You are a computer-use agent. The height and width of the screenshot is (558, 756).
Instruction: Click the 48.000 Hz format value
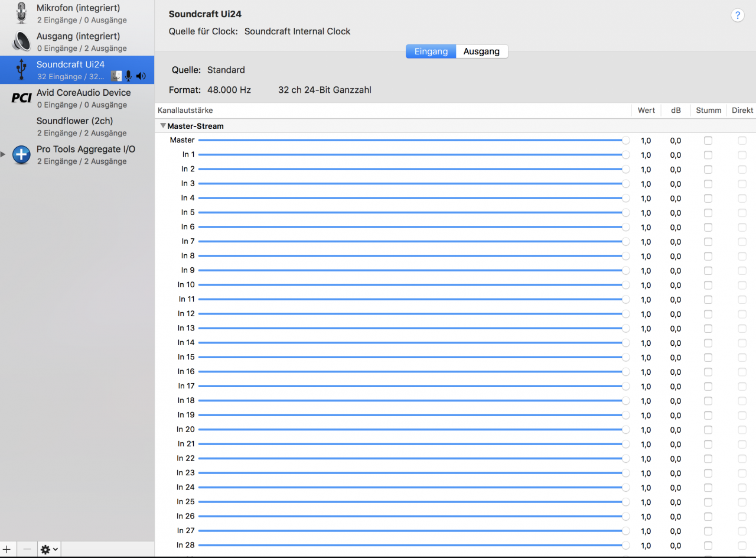click(229, 90)
